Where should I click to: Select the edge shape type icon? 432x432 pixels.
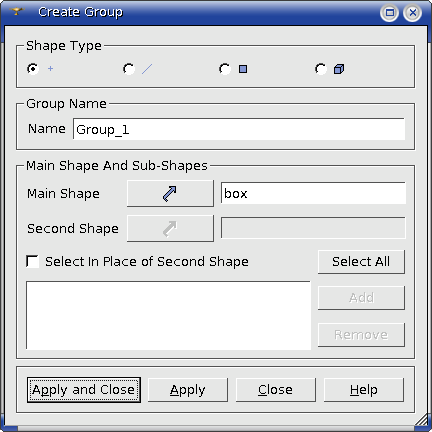pos(147,69)
